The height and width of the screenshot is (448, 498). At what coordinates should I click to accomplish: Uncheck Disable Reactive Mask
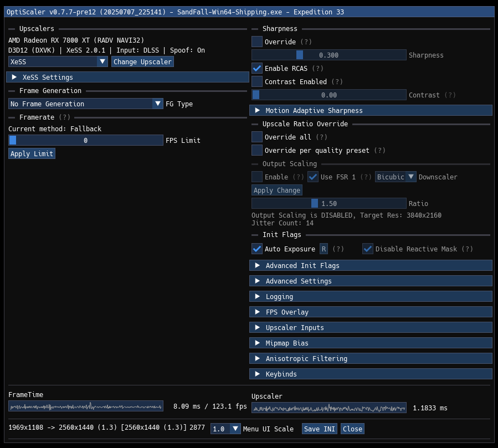pos(367,249)
